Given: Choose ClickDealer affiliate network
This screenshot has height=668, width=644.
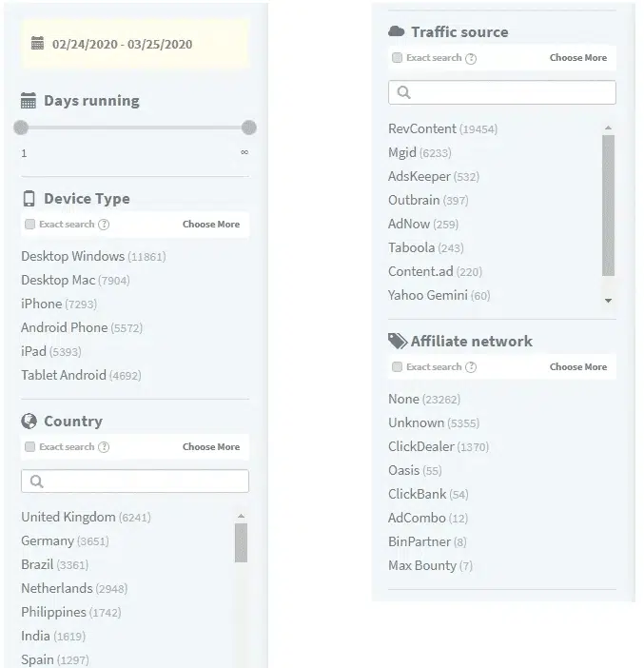Looking at the screenshot, I should click(x=421, y=447).
